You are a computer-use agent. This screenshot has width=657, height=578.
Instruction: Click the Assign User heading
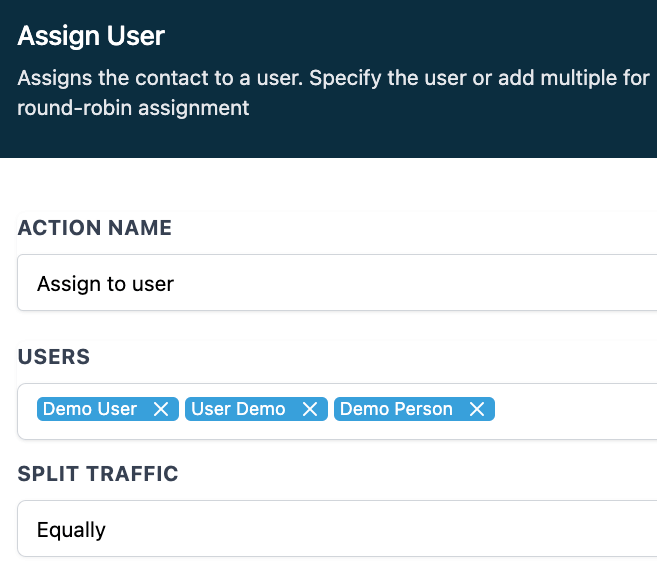[x=91, y=37]
